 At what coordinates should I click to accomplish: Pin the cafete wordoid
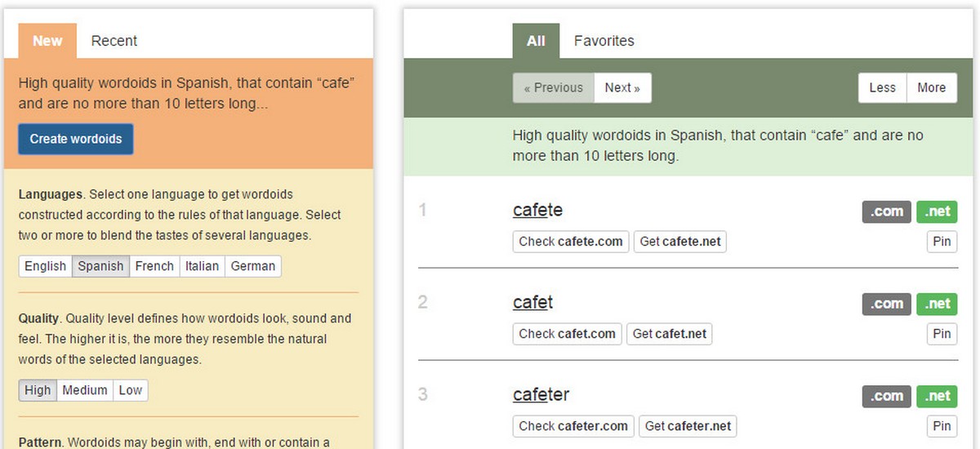tap(942, 242)
